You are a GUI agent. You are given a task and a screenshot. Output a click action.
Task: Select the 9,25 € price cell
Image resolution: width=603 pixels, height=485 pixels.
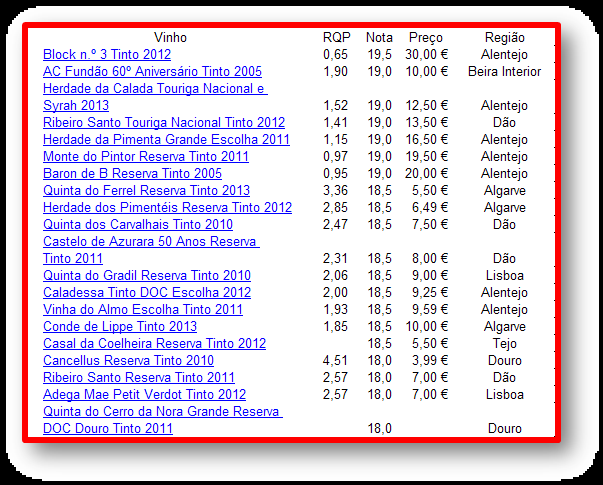pos(430,293)
